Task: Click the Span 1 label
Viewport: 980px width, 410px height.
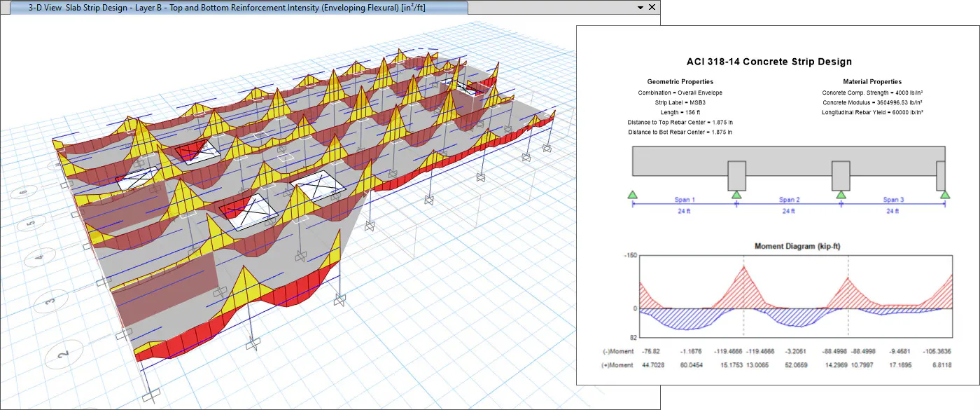Action: point(684,200)
